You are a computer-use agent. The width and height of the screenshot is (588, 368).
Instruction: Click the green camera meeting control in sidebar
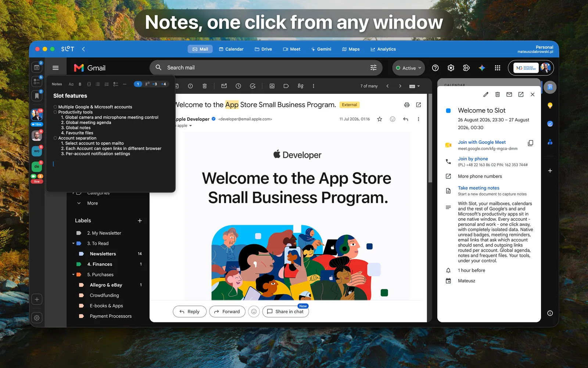point(34,176)
